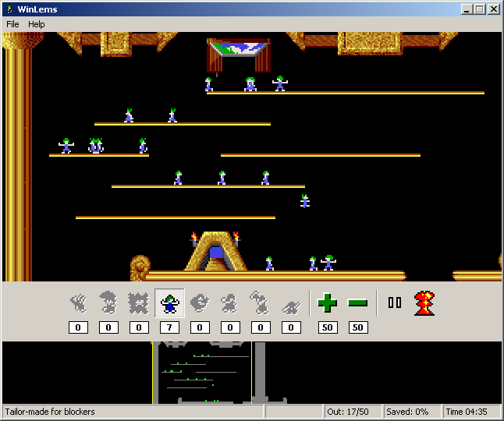Open the File menu
This screenshot has width=504, height=421.
point(12,24)
